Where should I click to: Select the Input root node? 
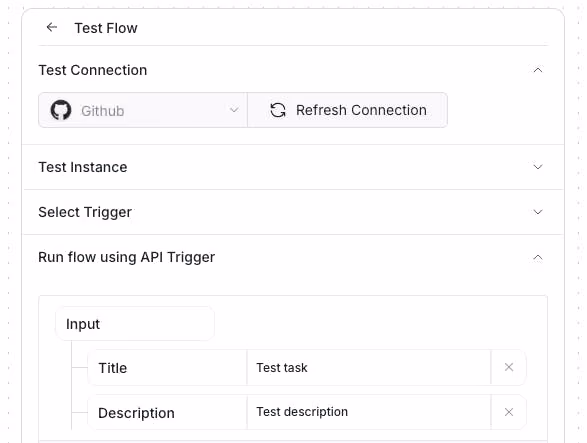(135, 324)
